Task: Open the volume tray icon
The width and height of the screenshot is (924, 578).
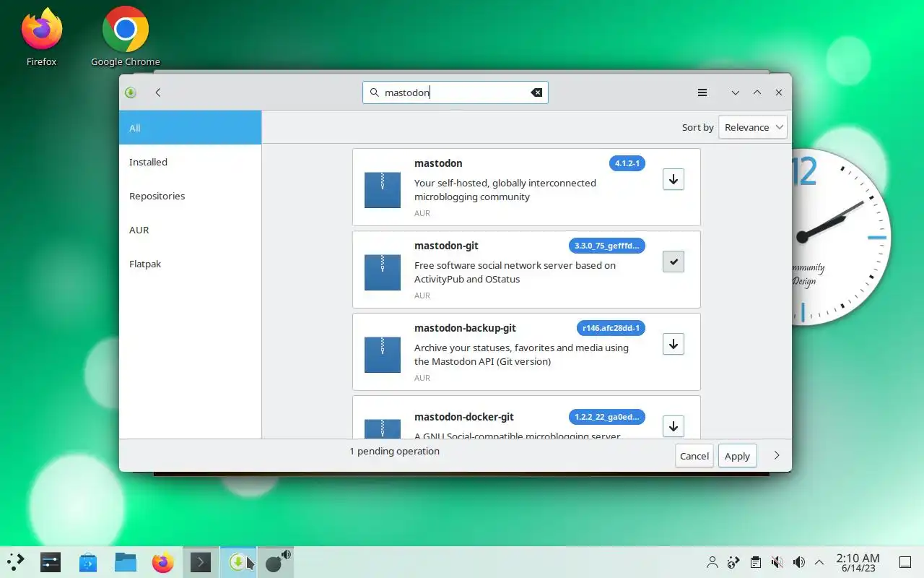Action: [798, 562]
